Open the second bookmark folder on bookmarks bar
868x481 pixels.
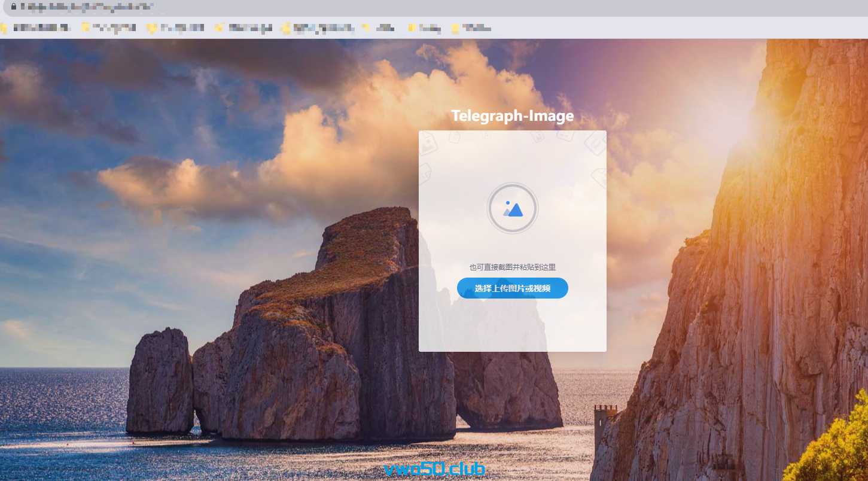point(109,28)
